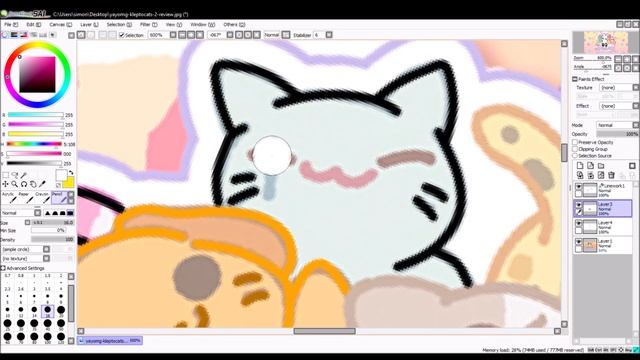Select the rectangular selection tool

pos(5,175)
